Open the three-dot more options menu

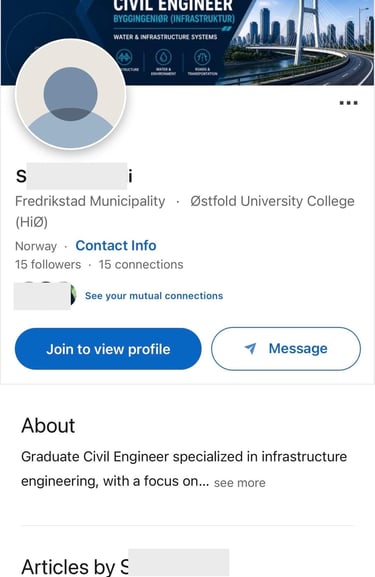(x=348, y=103)
